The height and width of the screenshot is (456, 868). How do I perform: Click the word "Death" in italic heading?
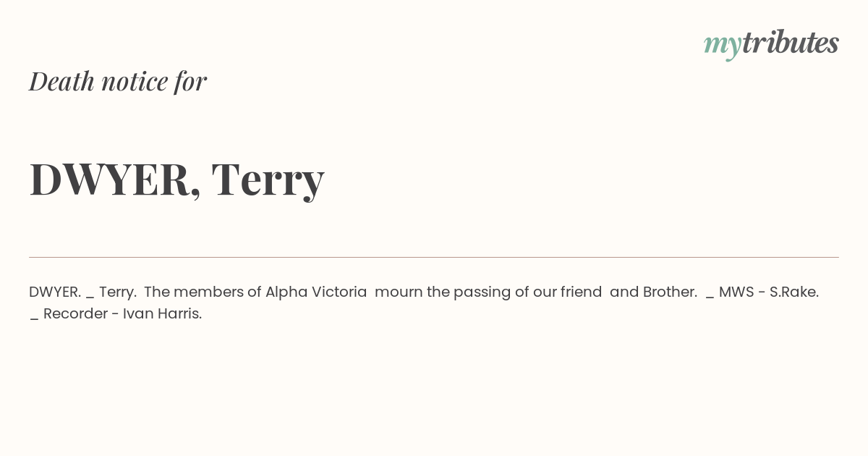(62, 81)
